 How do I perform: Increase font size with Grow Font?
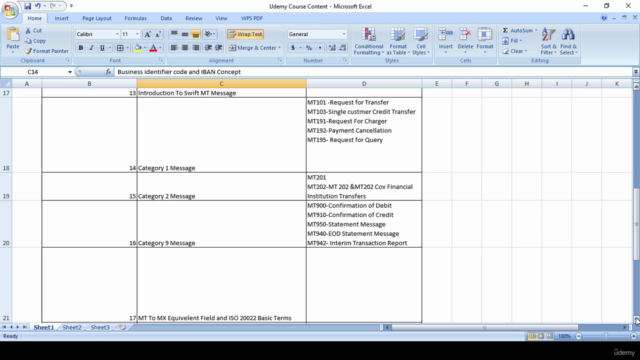coord(148,34)
